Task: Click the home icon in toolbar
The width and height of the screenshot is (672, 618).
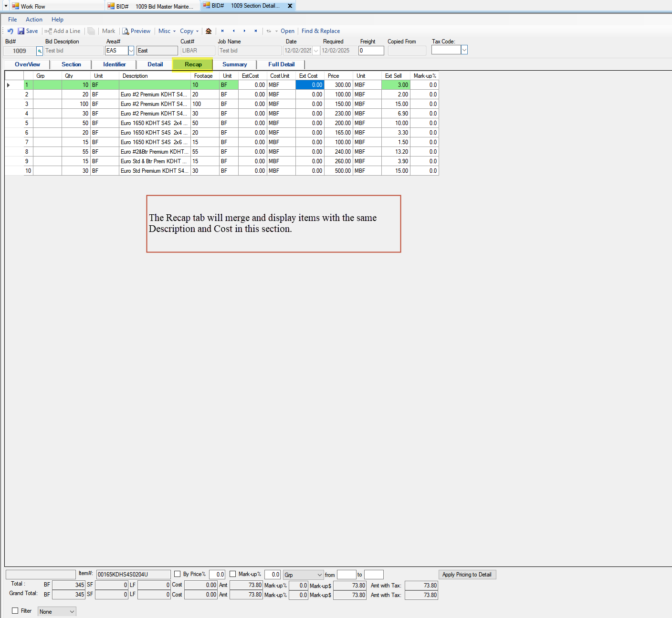Action: [x=209, y=31]
